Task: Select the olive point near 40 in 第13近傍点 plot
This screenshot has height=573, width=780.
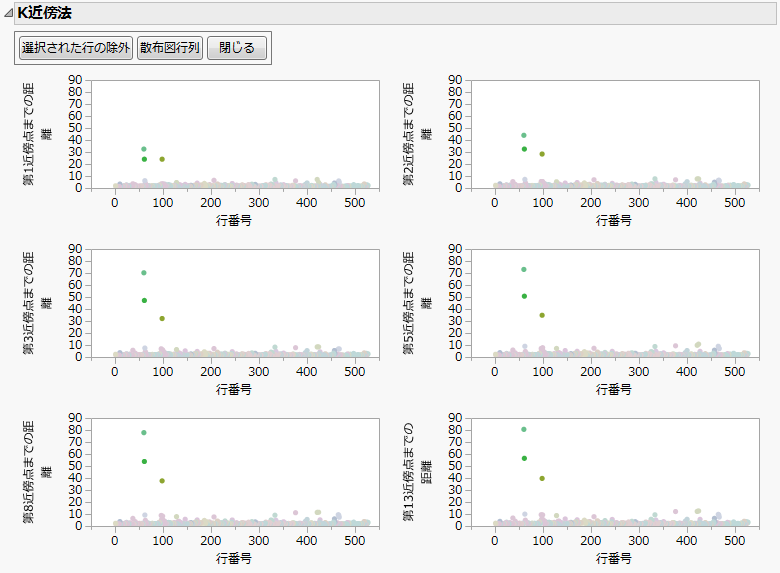Action: click(x=542, y=478)
